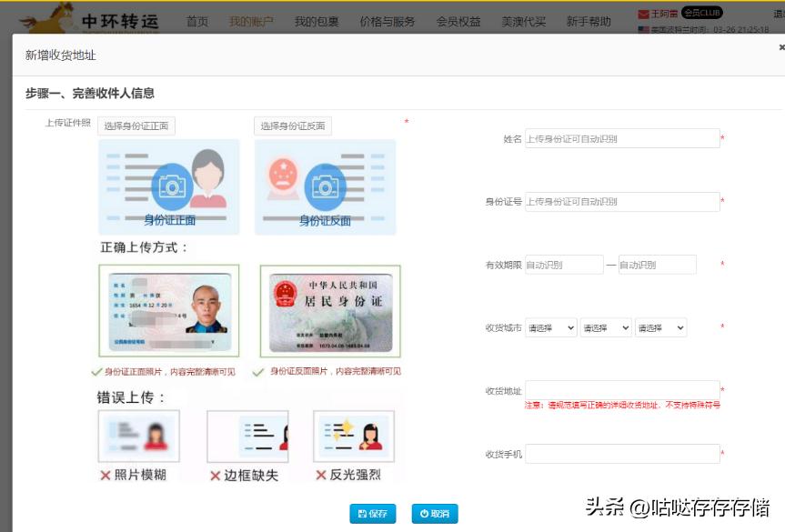Screen dimensions: 785x532
Task: Open the third 请选择 district dropdown
Action: (661, 328)
